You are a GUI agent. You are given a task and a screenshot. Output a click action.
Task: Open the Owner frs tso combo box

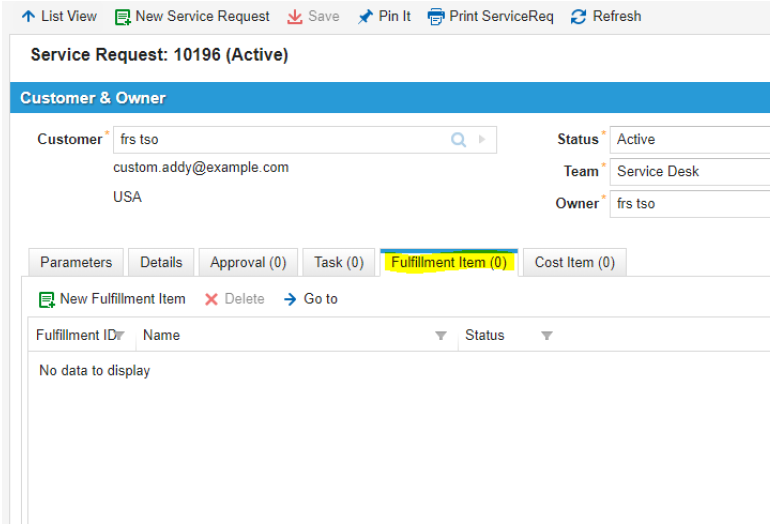click(689, 204)
